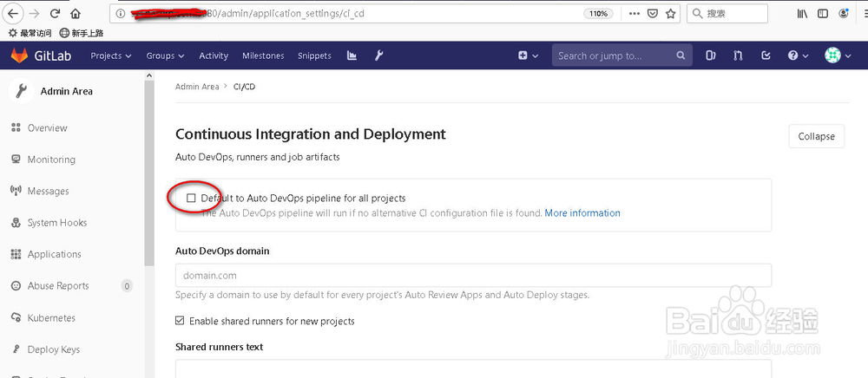Go back with browser back arrow
Image resolution: width=868 pixels, height=378 pixels.
15,14
